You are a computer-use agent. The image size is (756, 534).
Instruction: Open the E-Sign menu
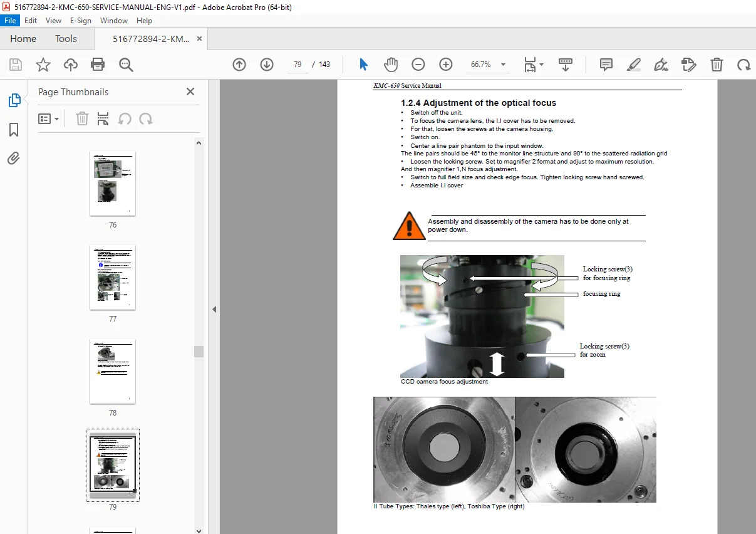tap(81, 20)
